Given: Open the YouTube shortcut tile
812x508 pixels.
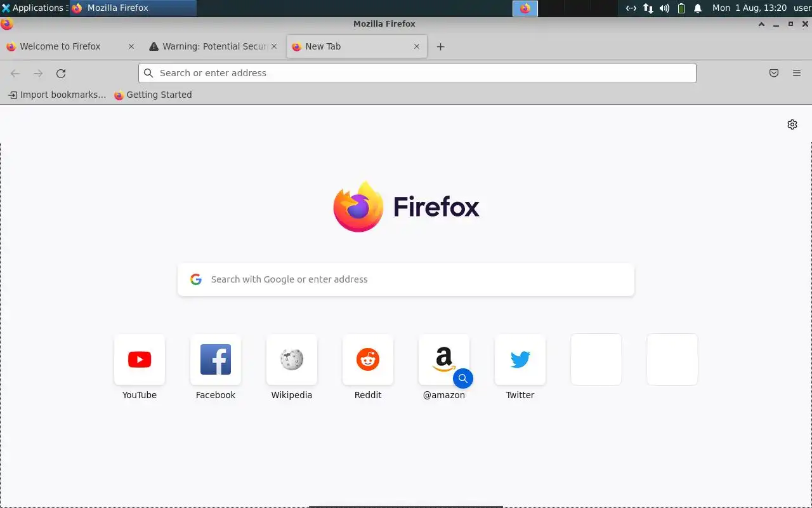Looking at the screenshot, I should (x=140, y=359).
